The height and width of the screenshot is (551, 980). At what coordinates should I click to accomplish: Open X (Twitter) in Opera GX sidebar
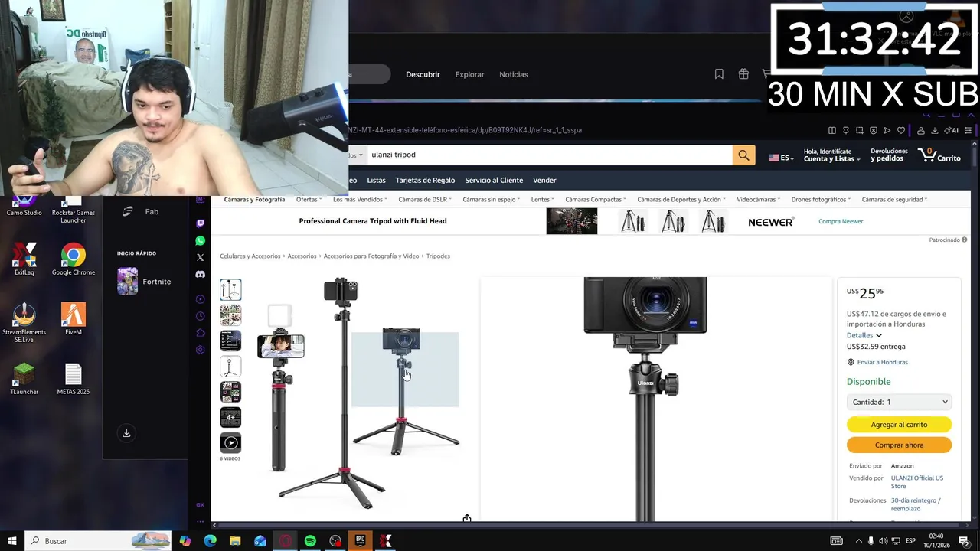(201, 257)
